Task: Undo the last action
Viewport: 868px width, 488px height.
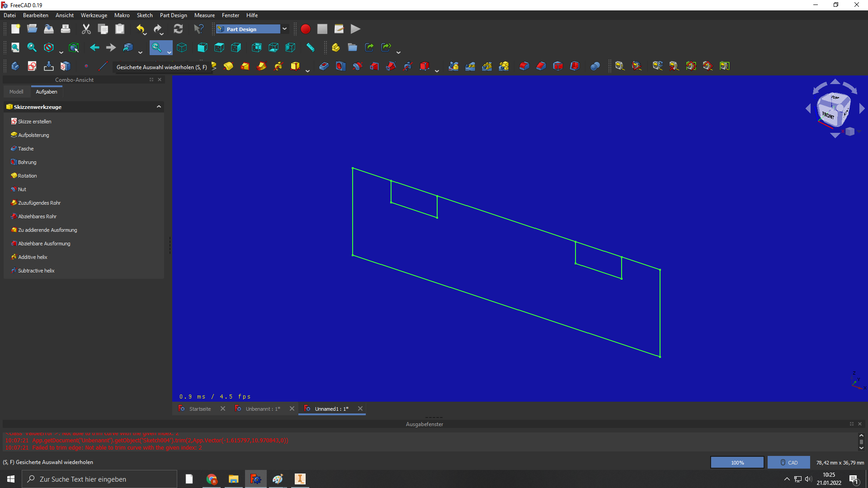Action: click(141, 29)
